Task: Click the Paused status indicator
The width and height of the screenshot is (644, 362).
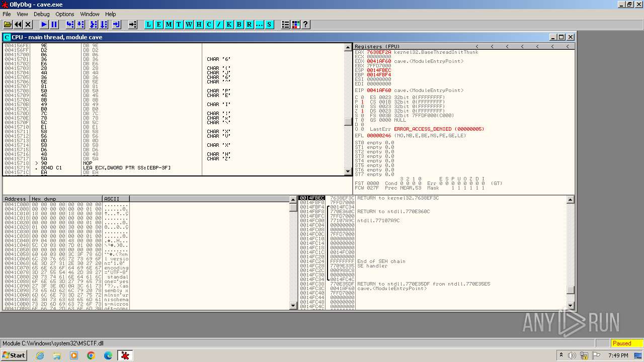Action: [x=627, y=343]
